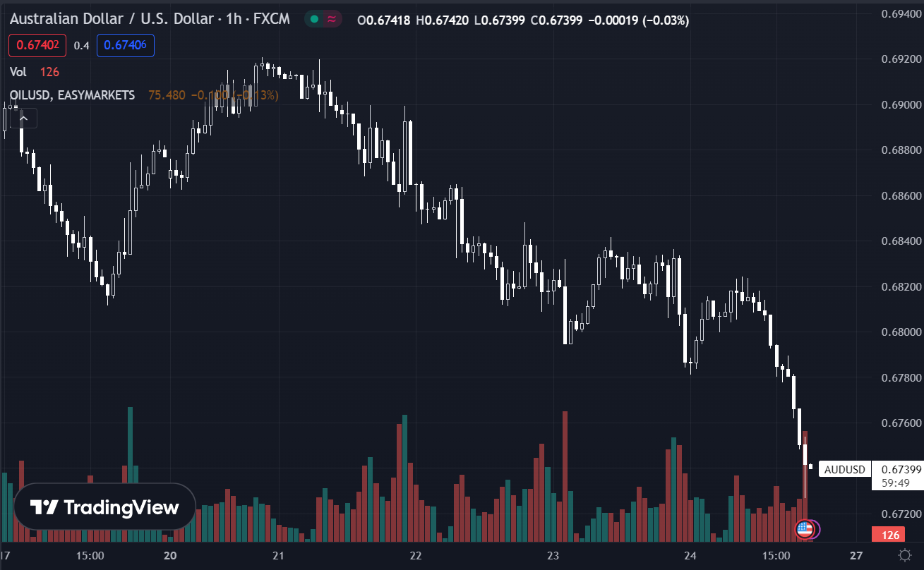Image resolution: width=924 pixels, height=570 pixels.
Task: Click the AUDUSD price label tag
Action: [x=844, y=470]
